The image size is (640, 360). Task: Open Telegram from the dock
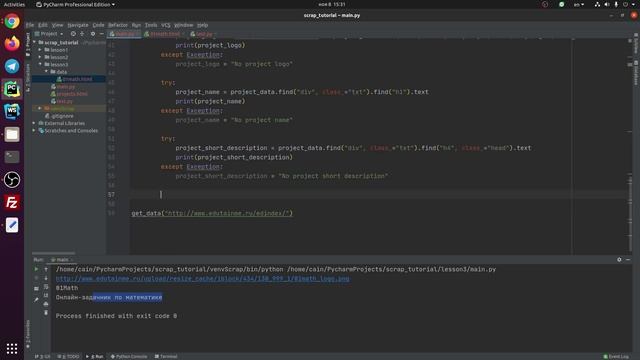(12, 66)
